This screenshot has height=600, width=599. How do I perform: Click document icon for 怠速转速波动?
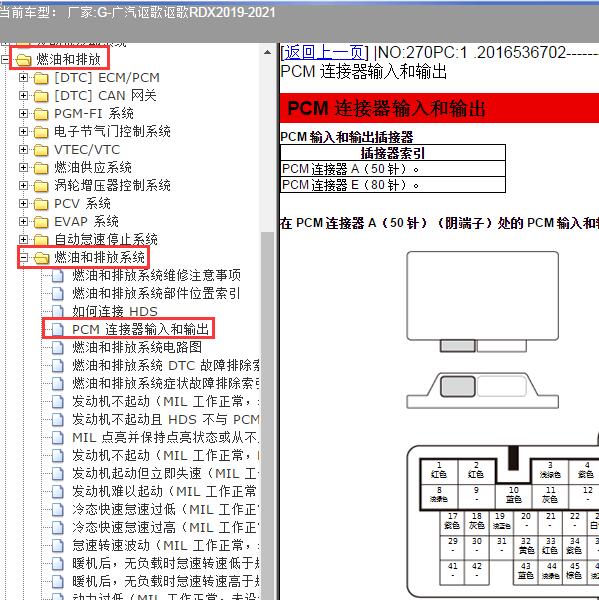pyautogui.click(x=58, y=546)
